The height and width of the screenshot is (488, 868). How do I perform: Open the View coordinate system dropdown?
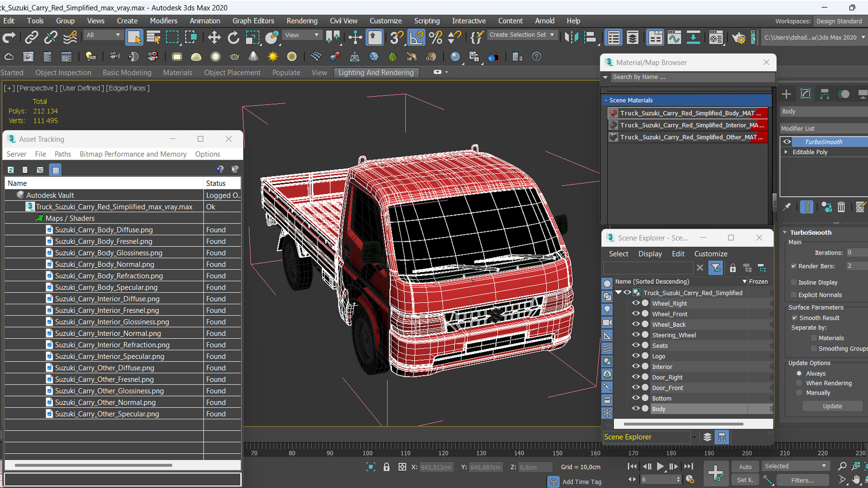click(302, 35)
